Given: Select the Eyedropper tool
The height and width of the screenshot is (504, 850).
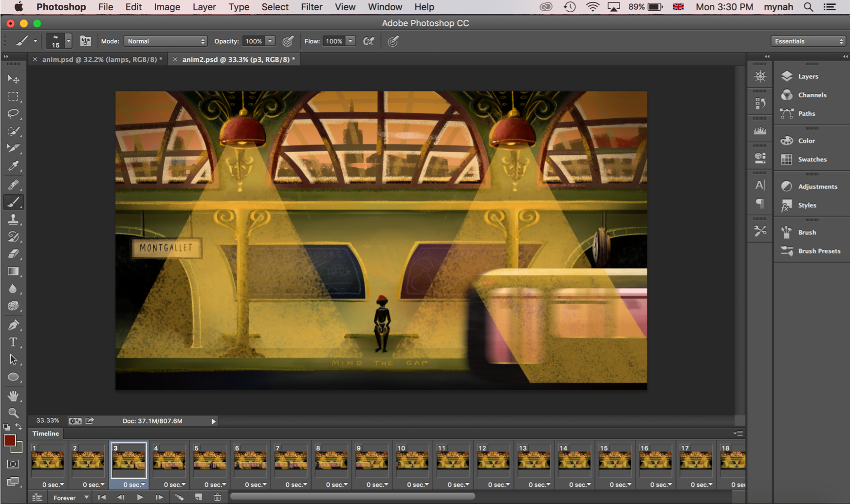Looking at the screenshot, I should (13, 166).
